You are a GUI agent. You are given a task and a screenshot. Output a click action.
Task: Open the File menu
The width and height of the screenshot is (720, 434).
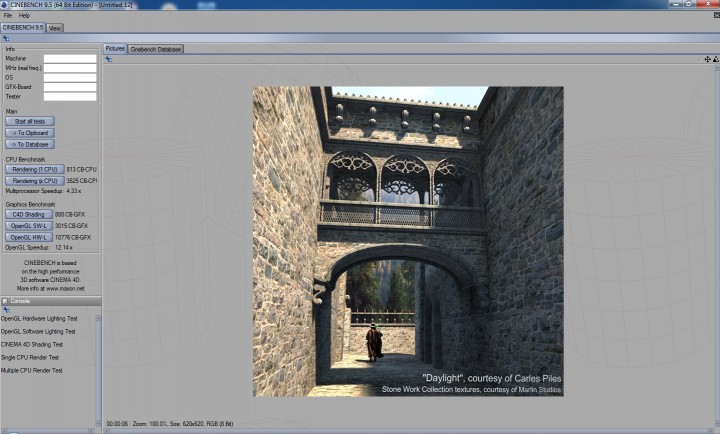tap(8, 16)
